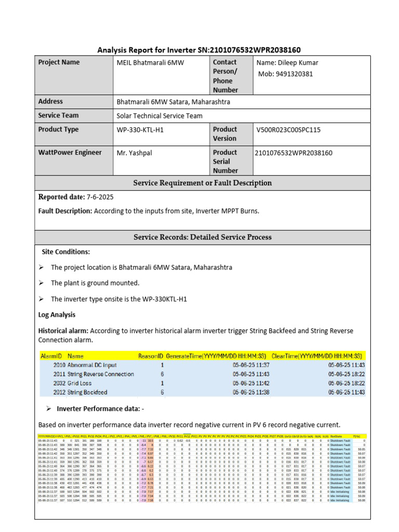Click the 'String Backfeed' alarm name cell

click(87, 392)
